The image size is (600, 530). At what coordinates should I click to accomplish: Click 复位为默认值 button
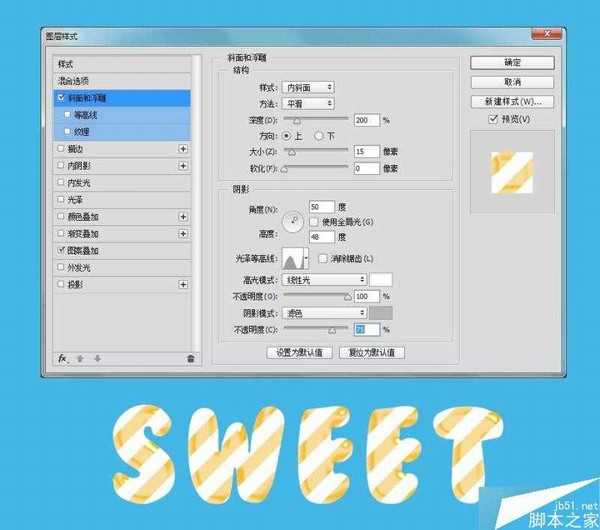(x=372, y=352)
